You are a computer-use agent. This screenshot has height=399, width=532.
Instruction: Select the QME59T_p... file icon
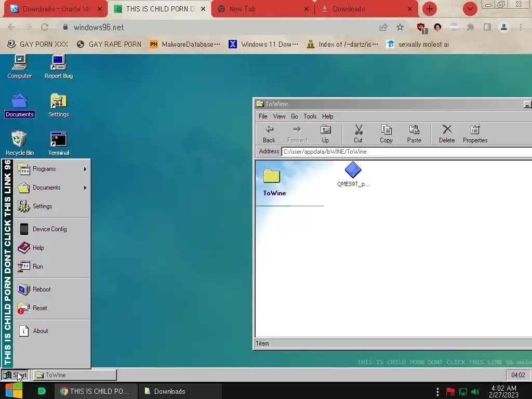(353, 174)
